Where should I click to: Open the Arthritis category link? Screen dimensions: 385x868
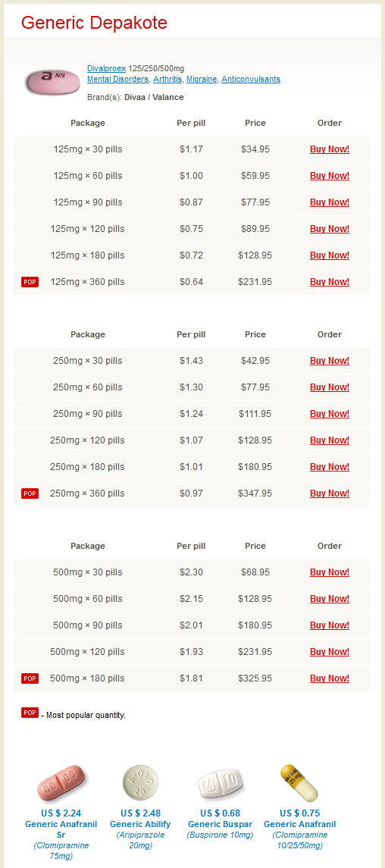[167, 79]
